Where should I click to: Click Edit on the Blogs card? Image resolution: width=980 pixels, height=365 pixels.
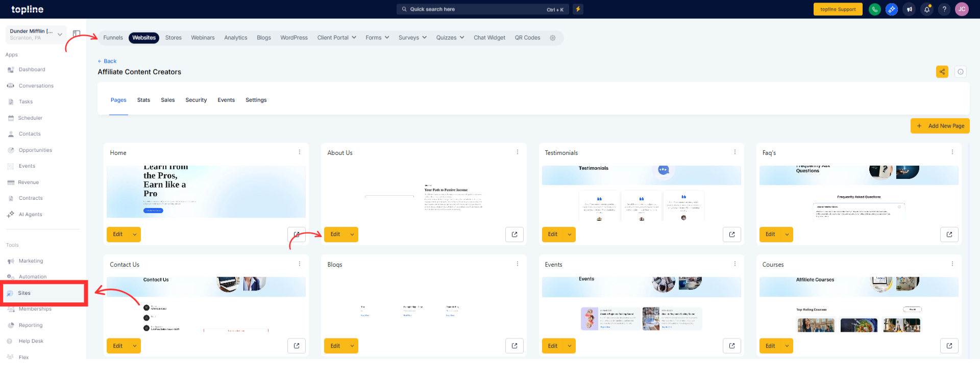335,346
